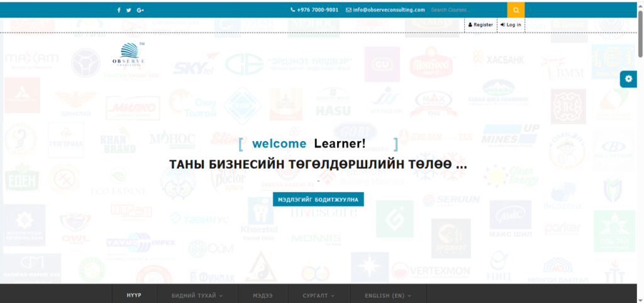Click the orange search magnifier button
This screenshot has height=303, width=644.
tap(516, 10)
